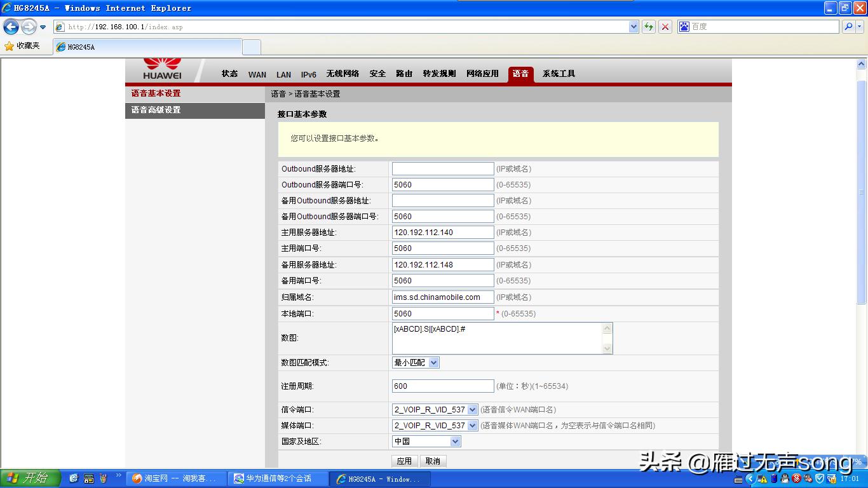Open the 数图匹配模式 dropdown showing 最小匹配
The height and width of the screenshot is (488, 868).
pos(434,362)
